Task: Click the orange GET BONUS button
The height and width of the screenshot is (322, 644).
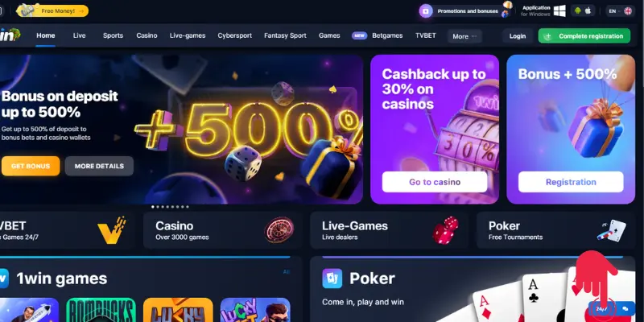Action: pyautogui.click(x=31, y=166)
